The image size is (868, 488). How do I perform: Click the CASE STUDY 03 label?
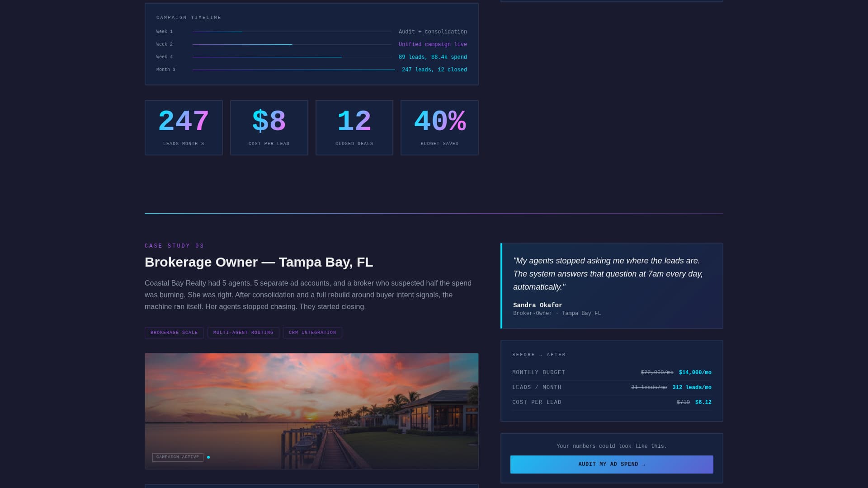point(175,246)
